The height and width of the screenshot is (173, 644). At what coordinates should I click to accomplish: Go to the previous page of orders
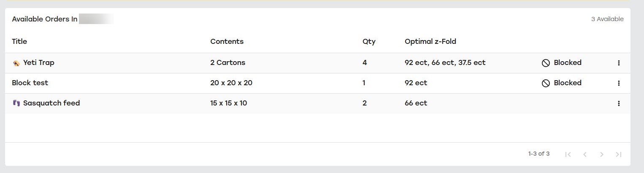(x=585, y=154)
